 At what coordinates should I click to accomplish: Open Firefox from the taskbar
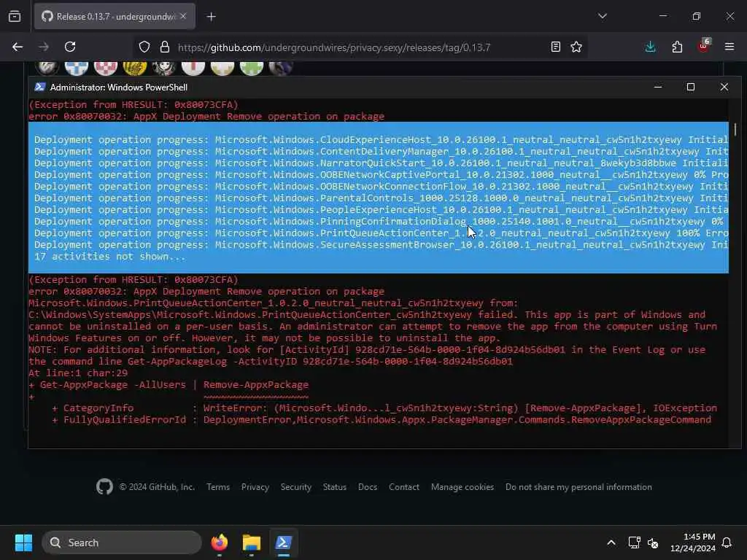[x=219, y=542]
